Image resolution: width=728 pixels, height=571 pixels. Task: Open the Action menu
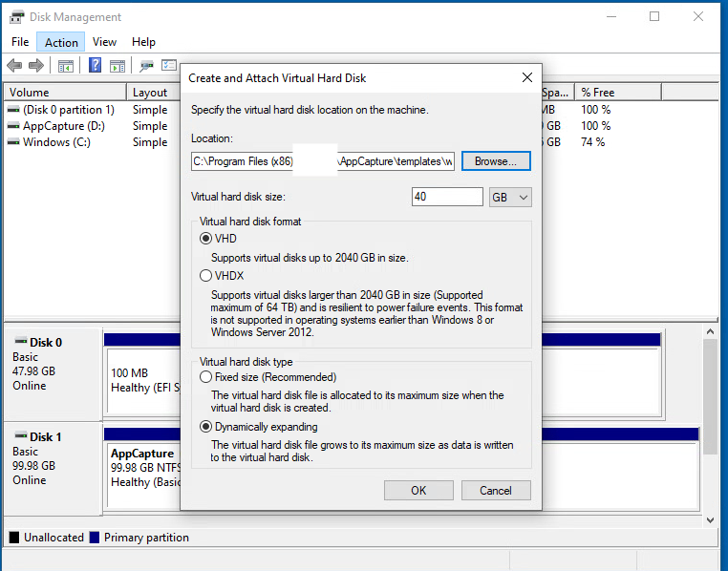pyautogui.click(x=61, y=42)
